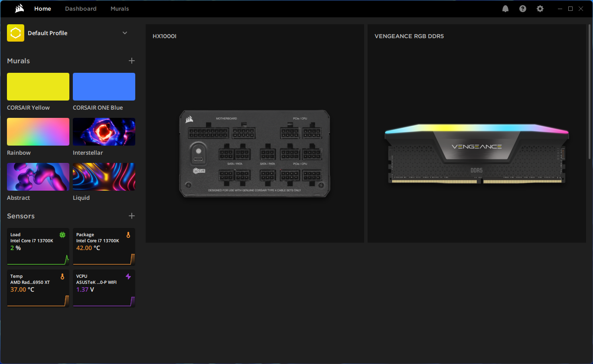593x364 pixels.
Task: Switch to the Home tab
Action: point(42,9)
